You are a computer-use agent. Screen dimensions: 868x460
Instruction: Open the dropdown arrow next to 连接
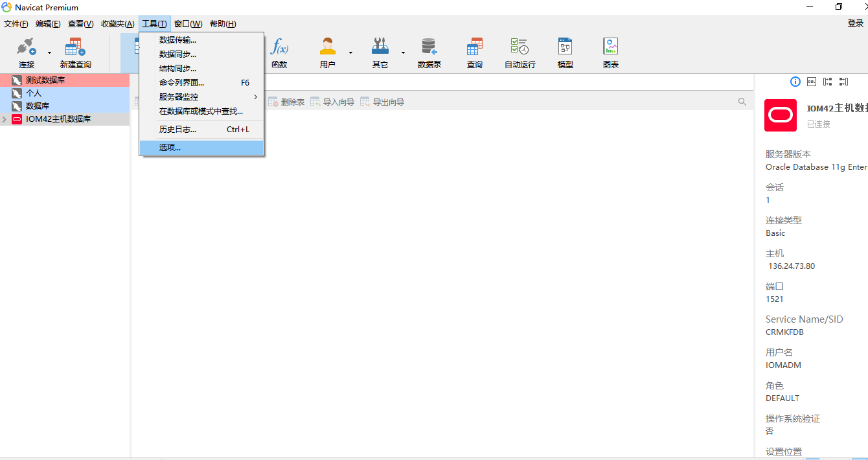49,52
